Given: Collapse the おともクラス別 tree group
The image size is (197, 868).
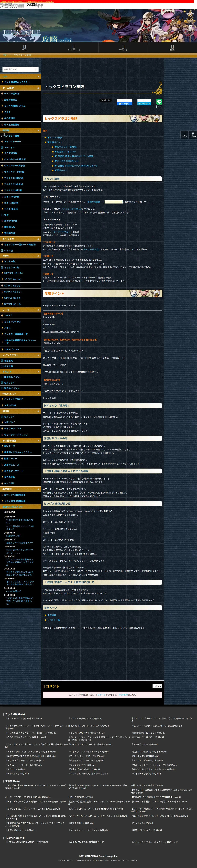Looking at the screenshot, I should point(2,268).
